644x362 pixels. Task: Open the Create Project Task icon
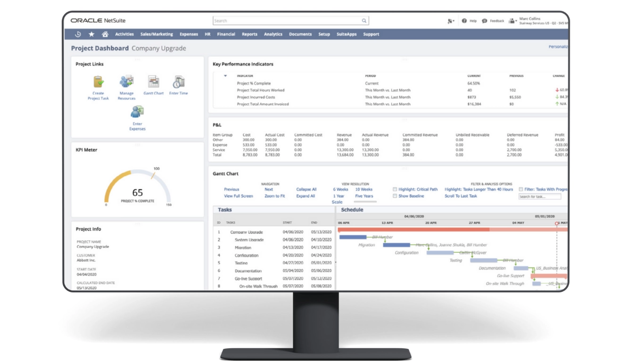coord(98,82)
